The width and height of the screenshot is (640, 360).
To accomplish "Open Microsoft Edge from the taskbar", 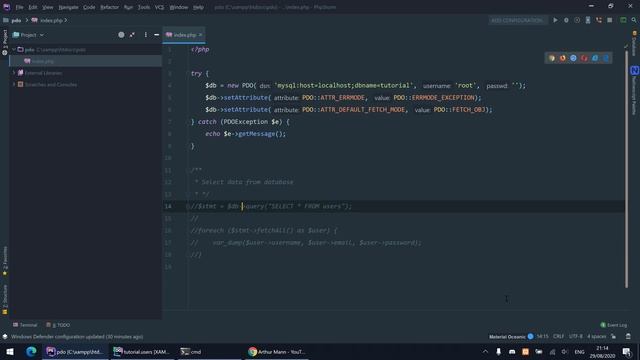I will coord(31,351).
